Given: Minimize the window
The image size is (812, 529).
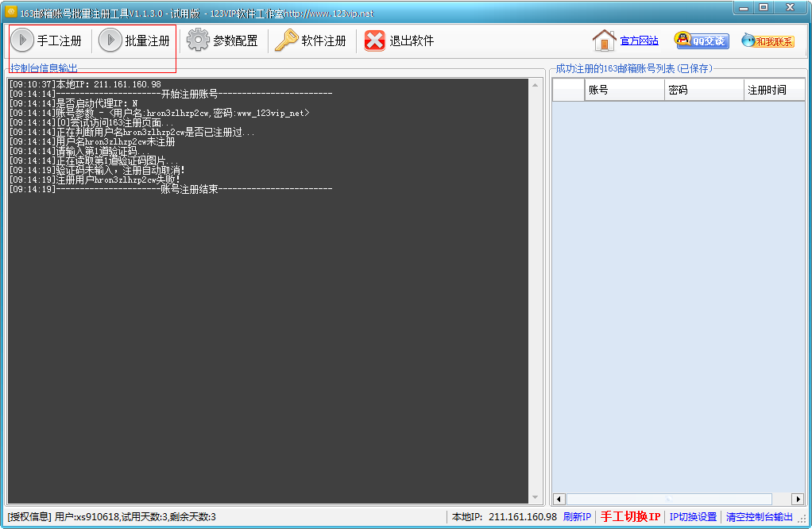Looking at the screenshot, I should pos(744,7).
